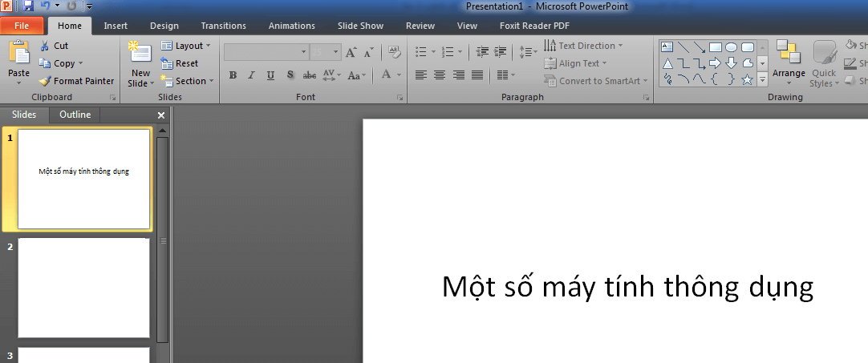
Task: Open the font name combo box
Action: (x=266, y=52)
